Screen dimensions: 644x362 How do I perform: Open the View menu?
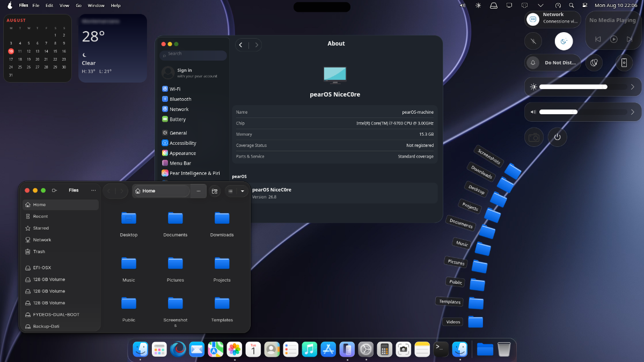click(64, 5)
